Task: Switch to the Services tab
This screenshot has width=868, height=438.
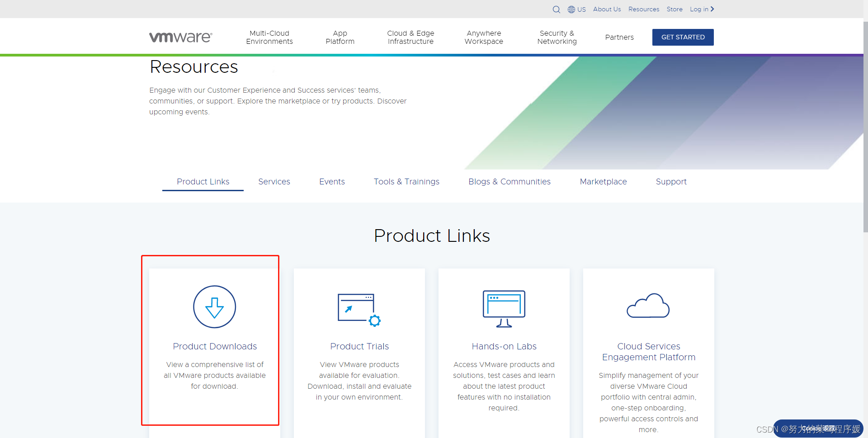Action: (274, 182)
